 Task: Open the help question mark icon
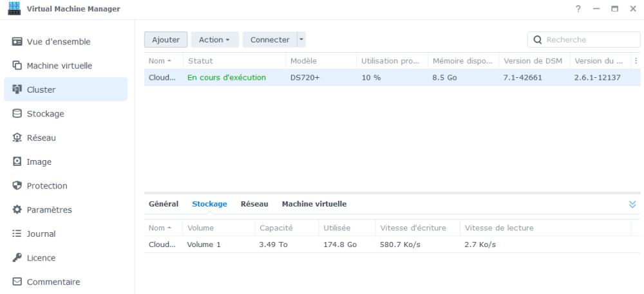578,9
